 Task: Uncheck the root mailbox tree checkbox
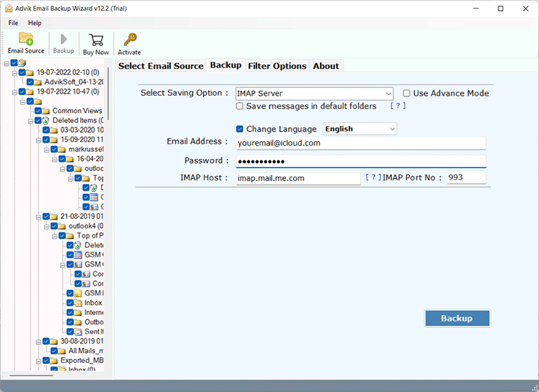point(14,63)
